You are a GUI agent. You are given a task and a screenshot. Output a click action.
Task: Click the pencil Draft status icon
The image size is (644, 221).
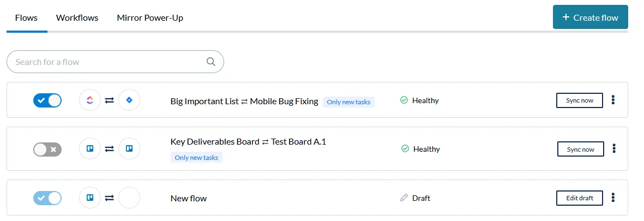click(x=404, y=198)
